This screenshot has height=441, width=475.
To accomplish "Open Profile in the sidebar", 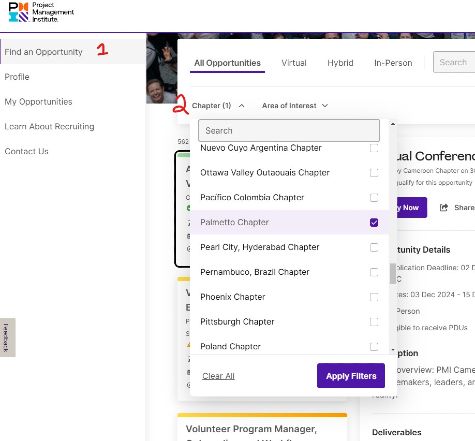I will tap(17, 77).
